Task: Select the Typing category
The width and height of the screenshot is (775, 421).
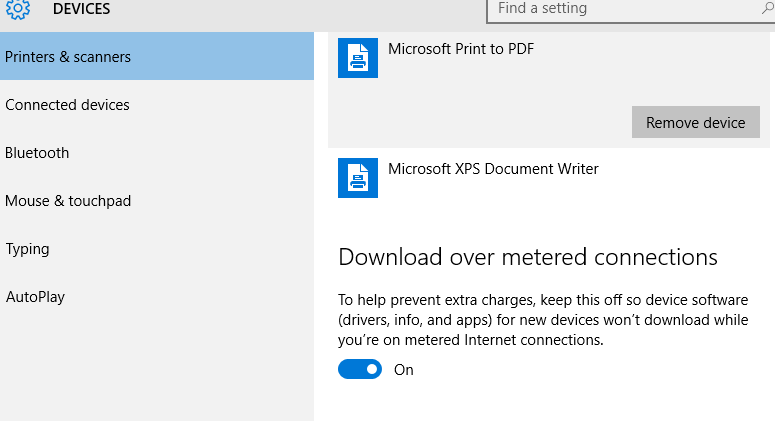Action: (27, 249)
